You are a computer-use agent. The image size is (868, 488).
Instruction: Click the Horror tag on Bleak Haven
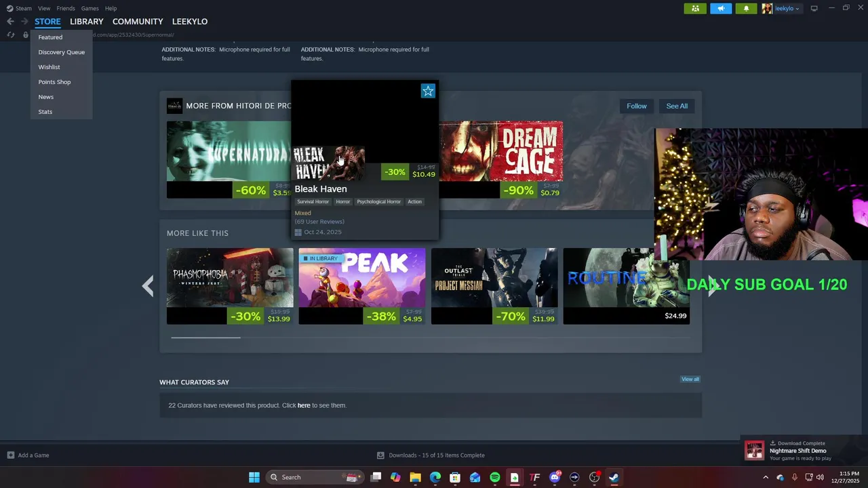[x=343, y=201]
